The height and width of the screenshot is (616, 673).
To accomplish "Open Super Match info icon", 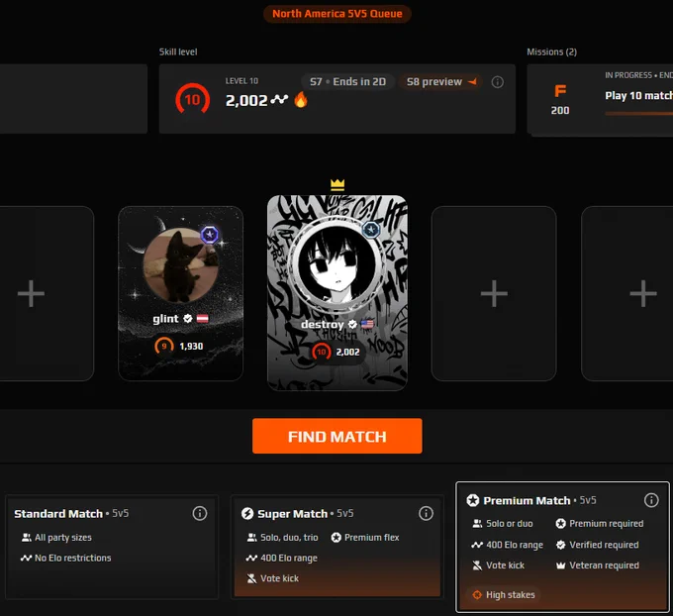I will point(426,513).
